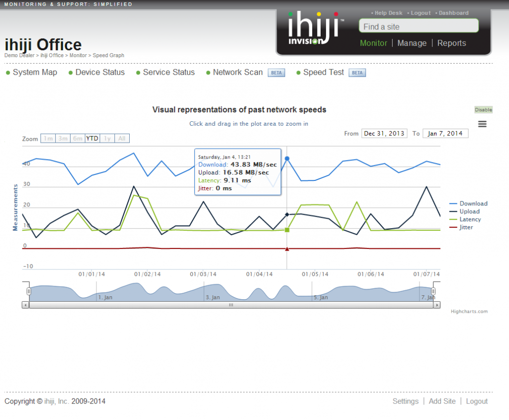Click the blue Download data point marker

[287, 159]
